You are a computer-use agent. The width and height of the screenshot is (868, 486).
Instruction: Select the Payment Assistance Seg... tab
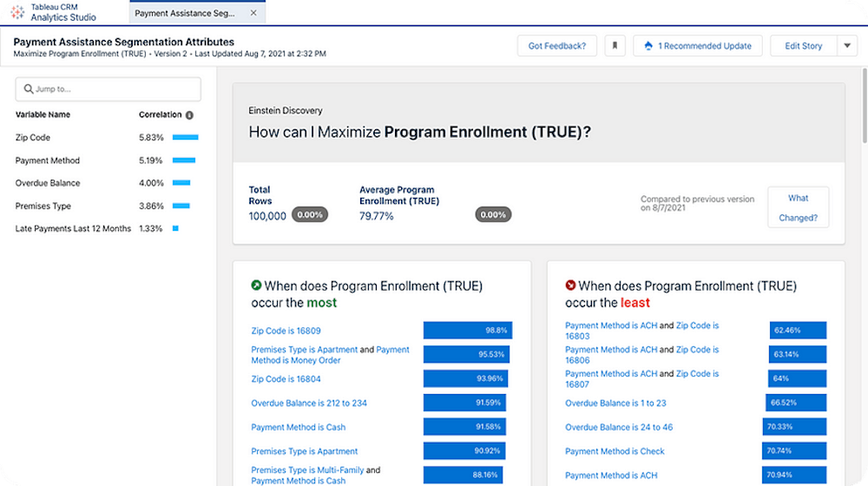point(197,13)
